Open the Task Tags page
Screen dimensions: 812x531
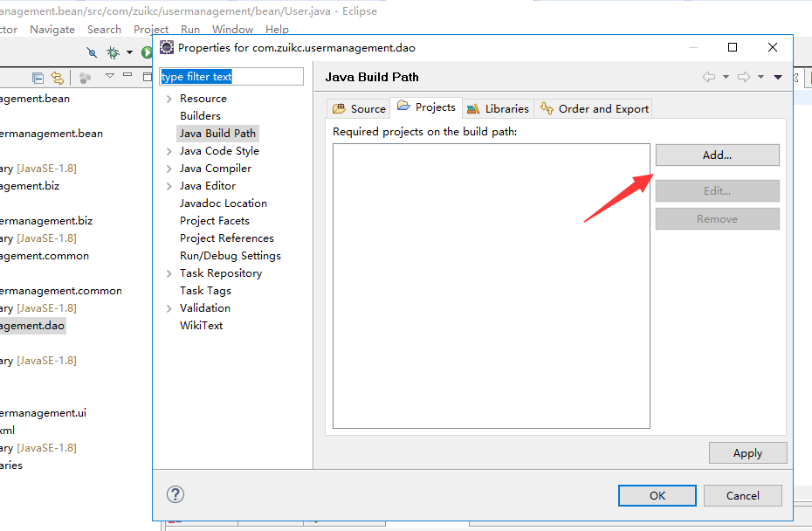click(x=205, y=291)
